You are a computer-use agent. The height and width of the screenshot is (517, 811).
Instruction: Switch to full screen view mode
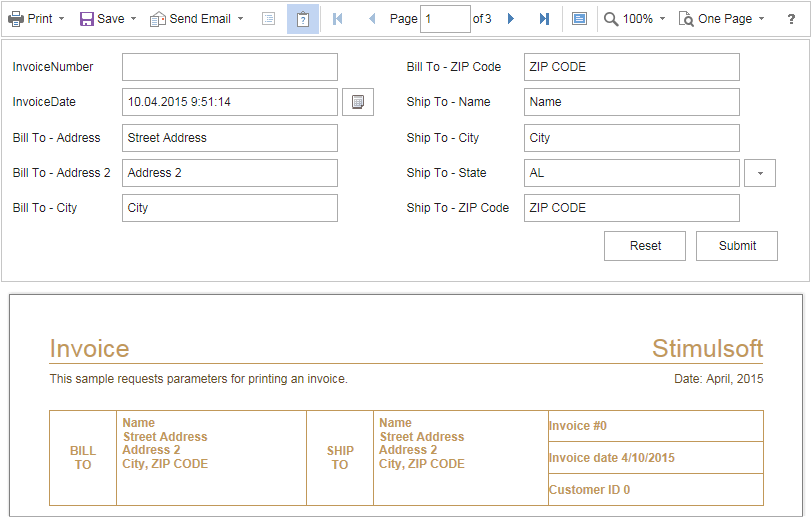point(580,19)
